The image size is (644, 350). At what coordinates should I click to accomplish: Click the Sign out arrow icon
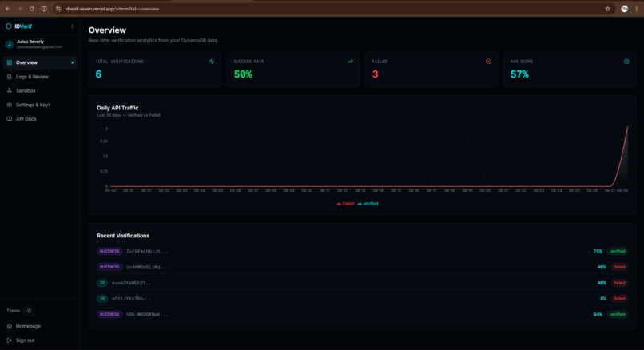coord(10,340)
